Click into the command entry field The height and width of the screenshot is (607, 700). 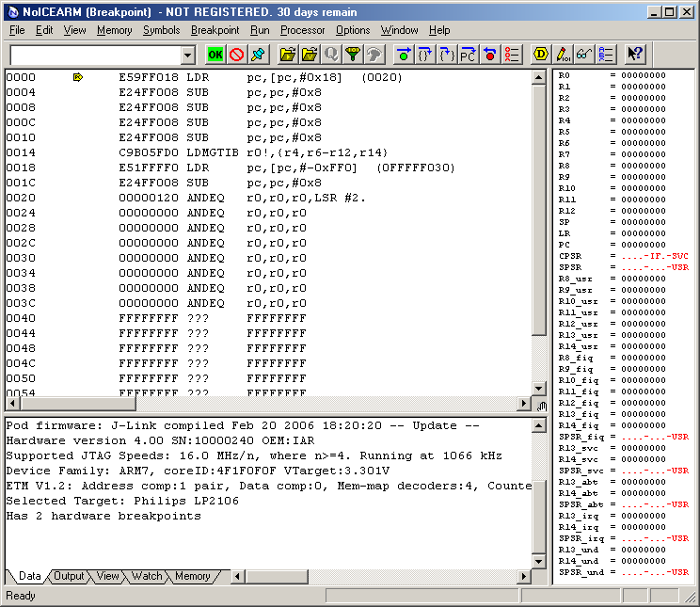[96, 56]
